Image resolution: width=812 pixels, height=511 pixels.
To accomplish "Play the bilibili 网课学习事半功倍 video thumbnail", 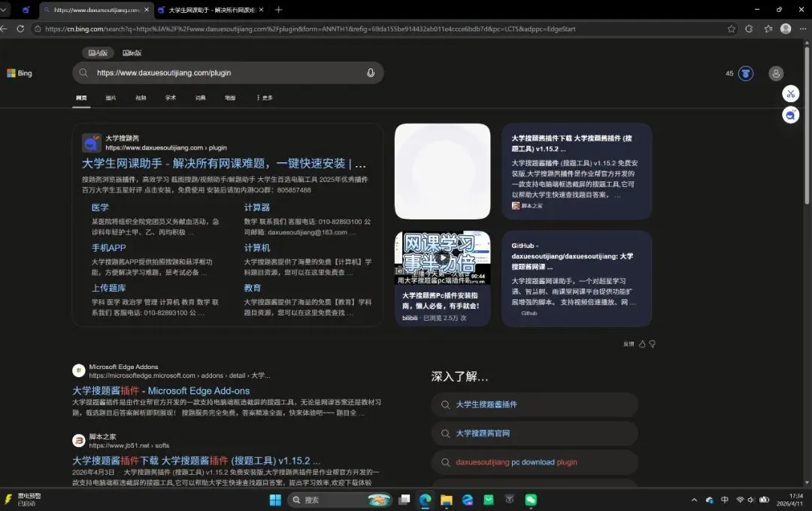I will [442, 257].
